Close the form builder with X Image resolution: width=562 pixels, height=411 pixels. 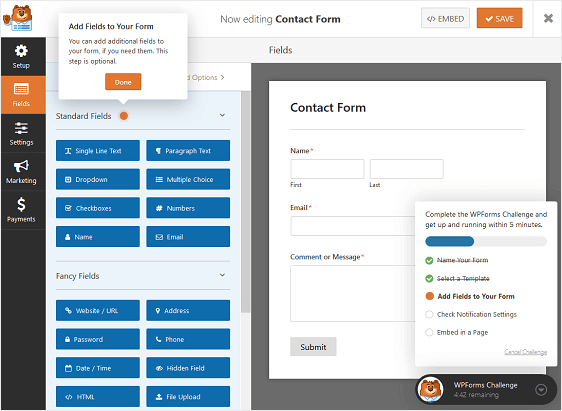pyautogui.click(x=548, y=18)
